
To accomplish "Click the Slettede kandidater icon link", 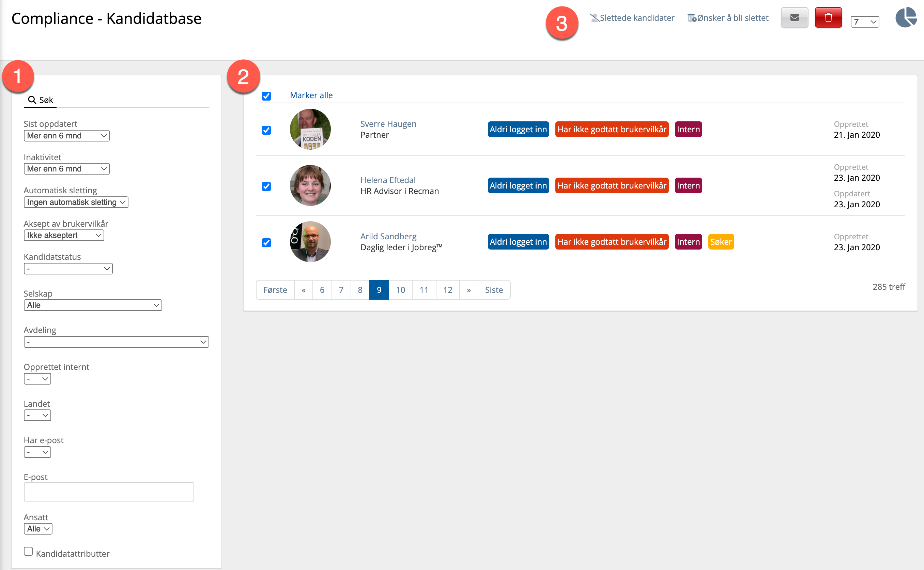I will [x=594, y=18].
